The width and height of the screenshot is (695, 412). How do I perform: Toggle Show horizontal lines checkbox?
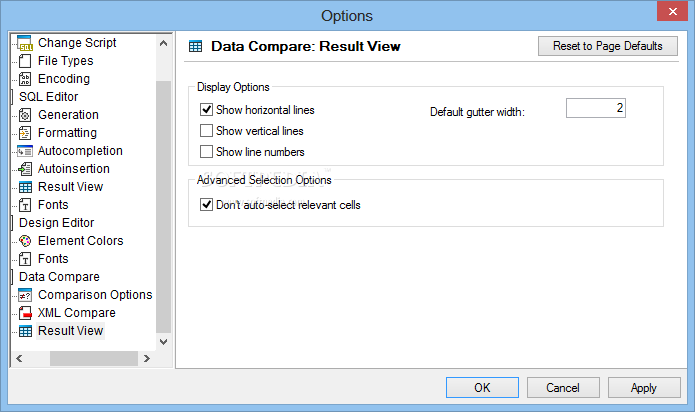click(206, 109)
